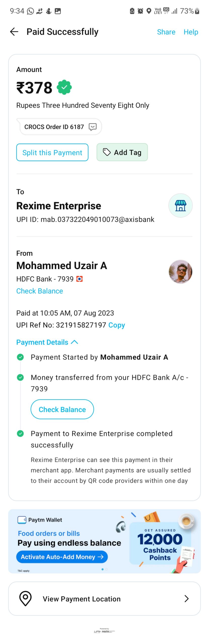Share the payment receipt

tap(166, 32)
